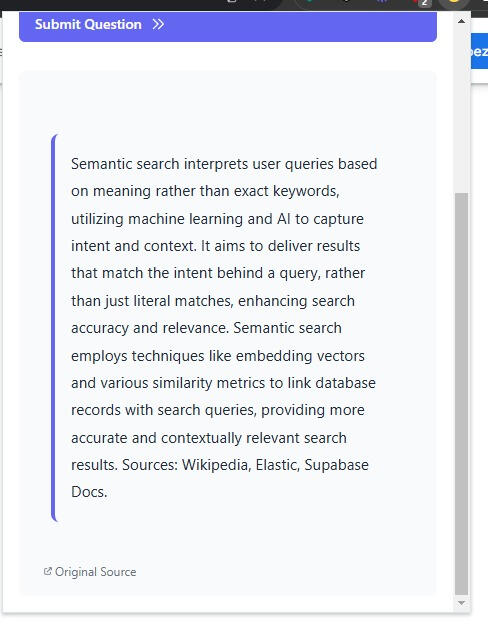Click the scrollbar down arrow
Screen dimensions: 488x626
(x=461, y=603)
